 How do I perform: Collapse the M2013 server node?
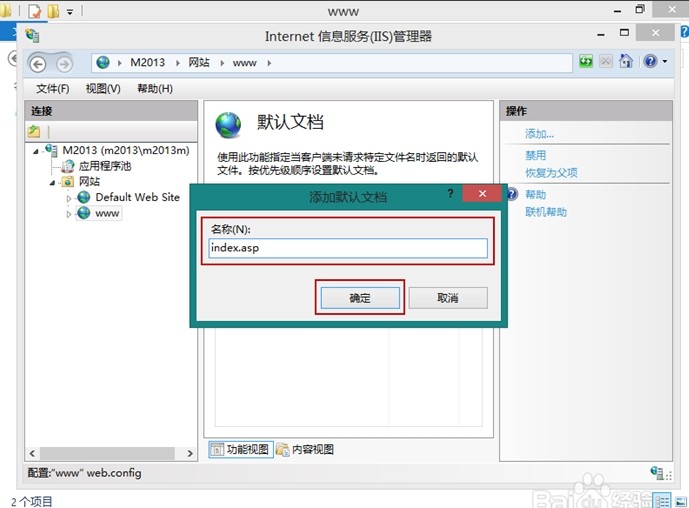(x=36, y=152)
